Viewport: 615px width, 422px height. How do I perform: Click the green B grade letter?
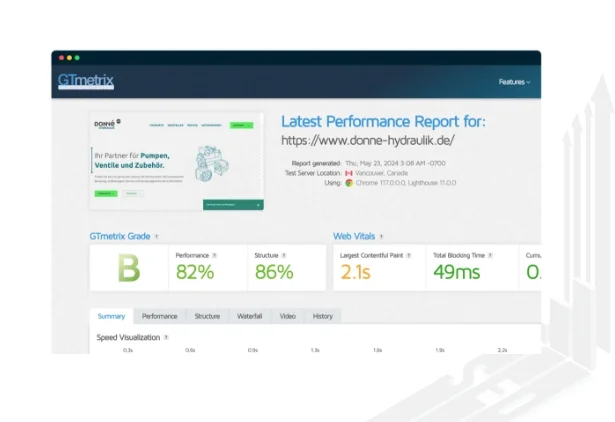click(x=129, y=269)
